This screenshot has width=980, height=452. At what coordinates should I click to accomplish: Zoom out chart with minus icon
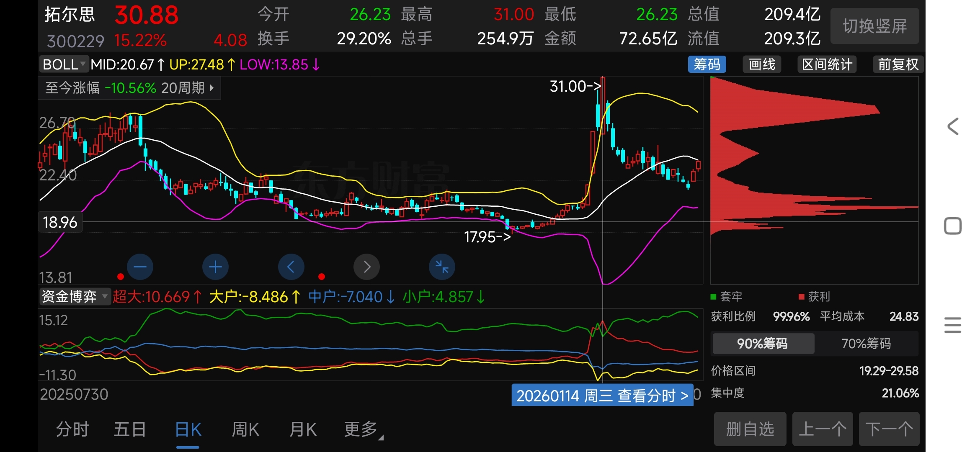(x=140, y=267)
